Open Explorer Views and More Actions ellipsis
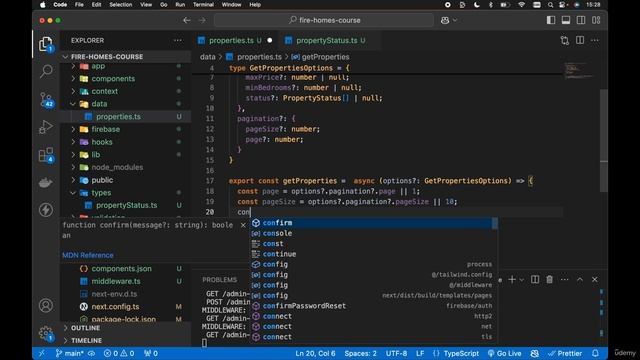The height and width of the screenshot is (360, 640). point(178,40)
